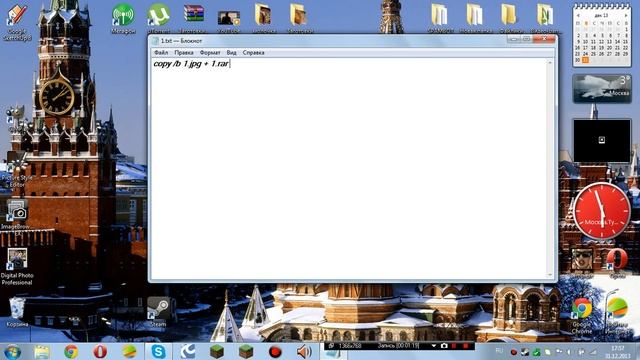This screenshot has width=640, height=360.
Task: Open the Правка menu in Notepad
Action: [184, 53]
